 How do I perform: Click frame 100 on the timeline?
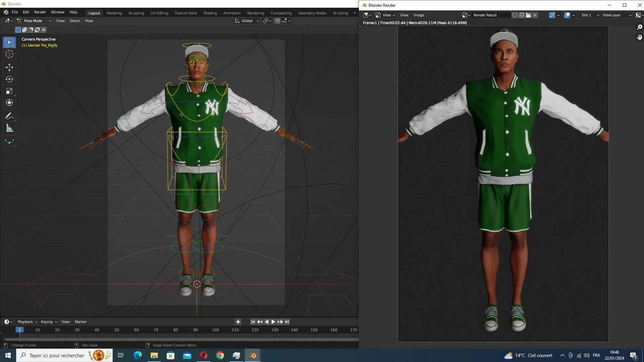[215, 330]
